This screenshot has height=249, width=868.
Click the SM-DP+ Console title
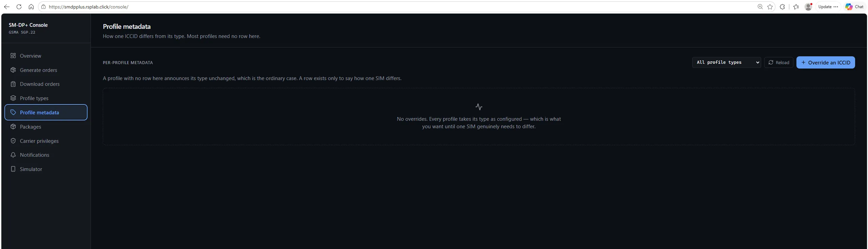[28, 25]
